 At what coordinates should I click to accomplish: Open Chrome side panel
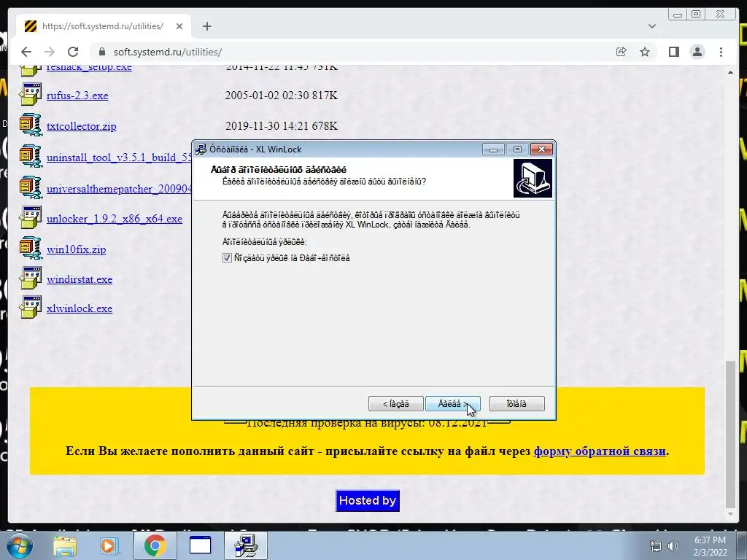(673, 52)
